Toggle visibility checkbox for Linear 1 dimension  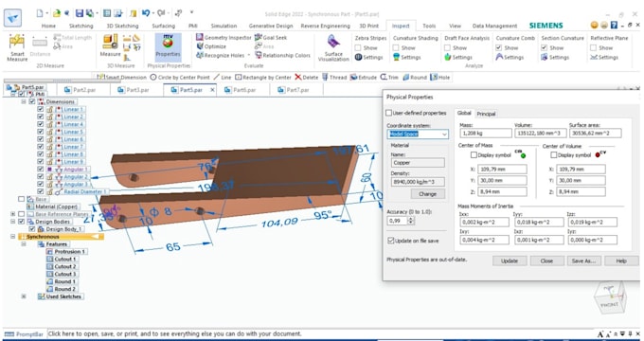(40, 109)
